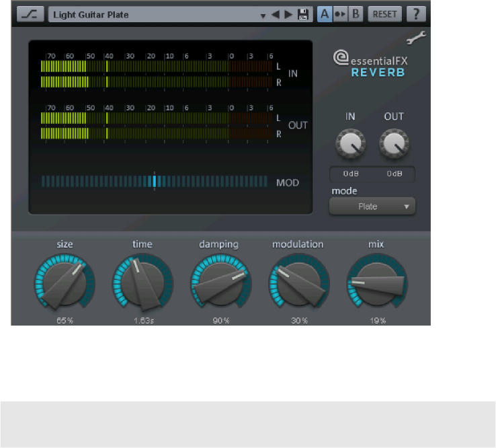Go to the previous preset
The image size is (496, 448).
point(276,15)
